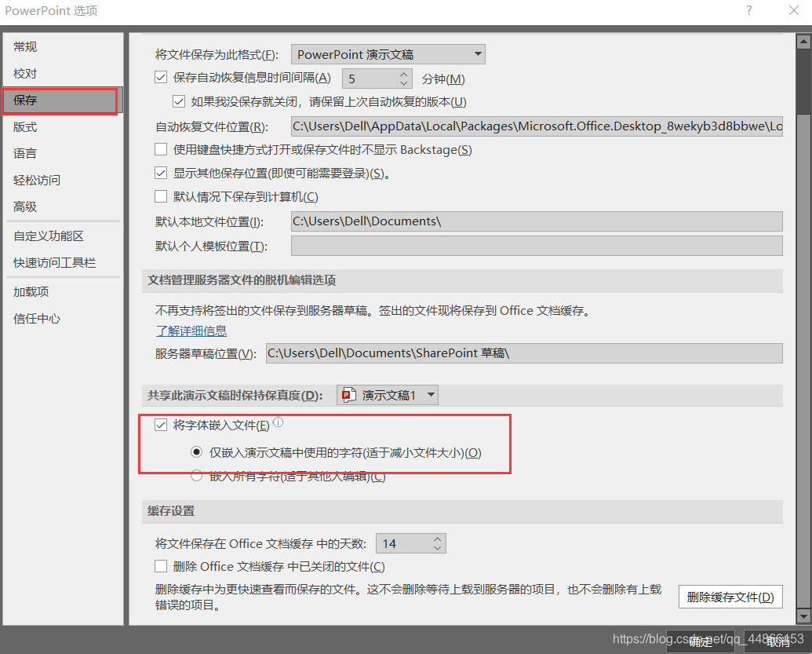
Task: Open the 版式 options category
Action: (62, 127)
